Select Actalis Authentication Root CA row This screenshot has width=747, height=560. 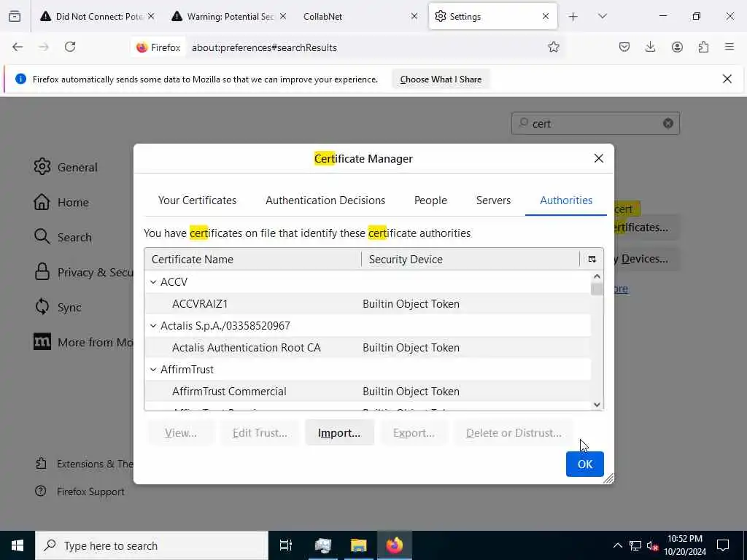pyautogui.click(x=368, y=348)
